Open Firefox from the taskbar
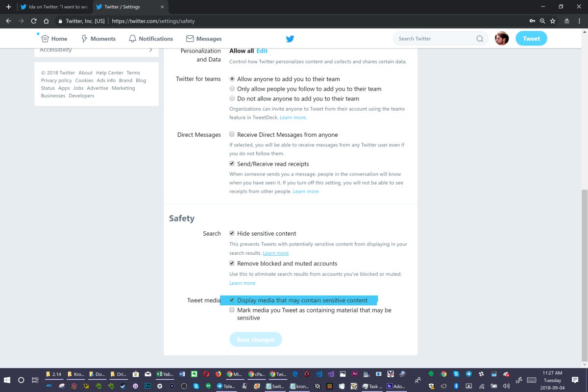This screenshot has height=392, width=588. point(218,374)
